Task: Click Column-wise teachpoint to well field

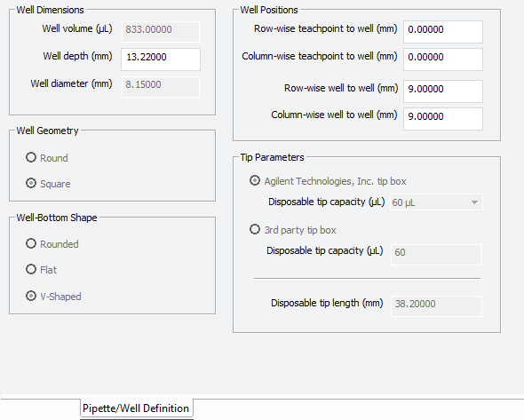Action: [443, 59]
